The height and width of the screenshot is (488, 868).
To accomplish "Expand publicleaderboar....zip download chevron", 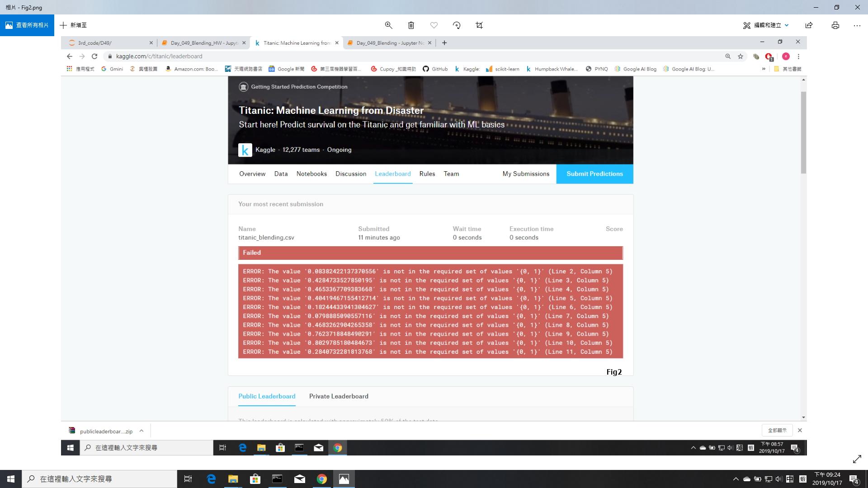I will pos(142,431).
